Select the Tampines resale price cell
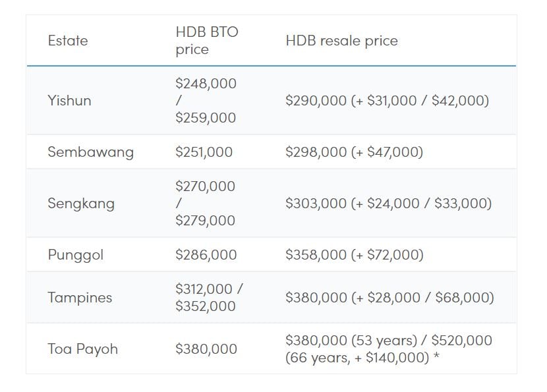 (x=389, y=298)
